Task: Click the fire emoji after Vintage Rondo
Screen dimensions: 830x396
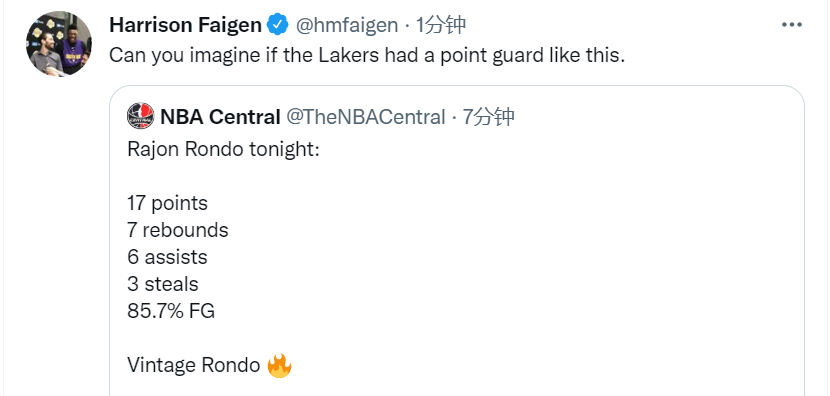Action: pyautogui.click(x=279, y=365)
